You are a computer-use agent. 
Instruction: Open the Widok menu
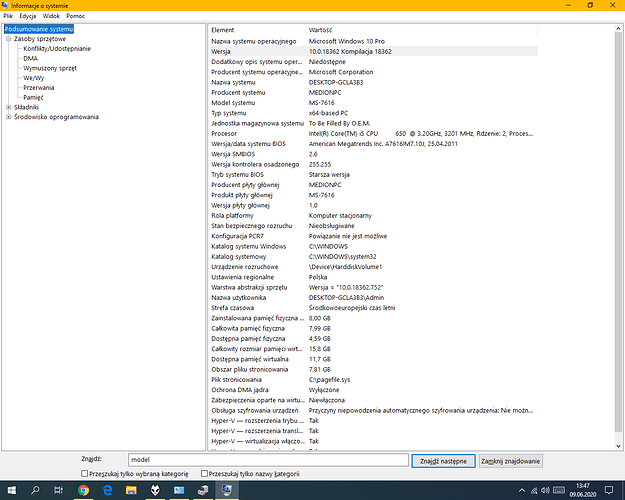[x=51, y=16]
